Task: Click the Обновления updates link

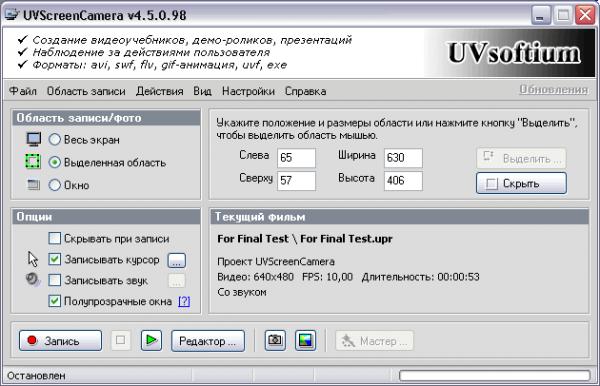Action: point(553,89)
